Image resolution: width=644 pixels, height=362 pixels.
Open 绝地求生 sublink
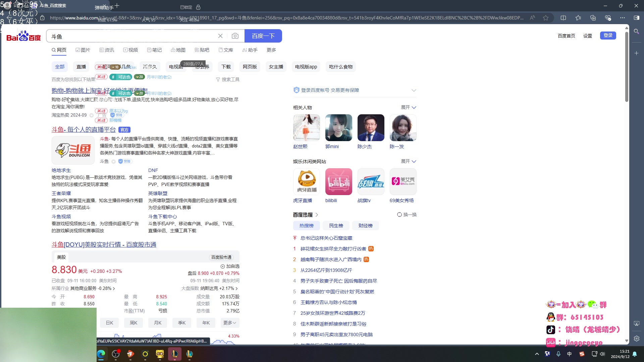[61, 170]
